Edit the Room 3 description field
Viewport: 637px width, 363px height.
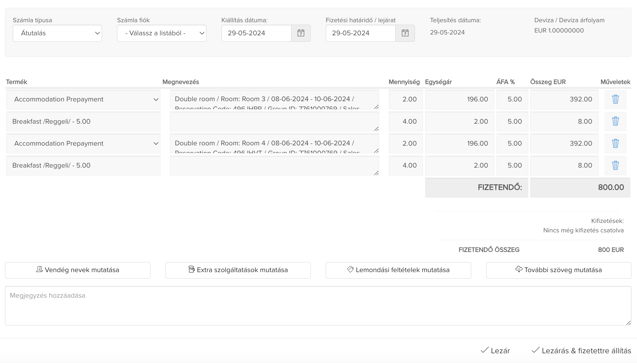tap(275, 99)
